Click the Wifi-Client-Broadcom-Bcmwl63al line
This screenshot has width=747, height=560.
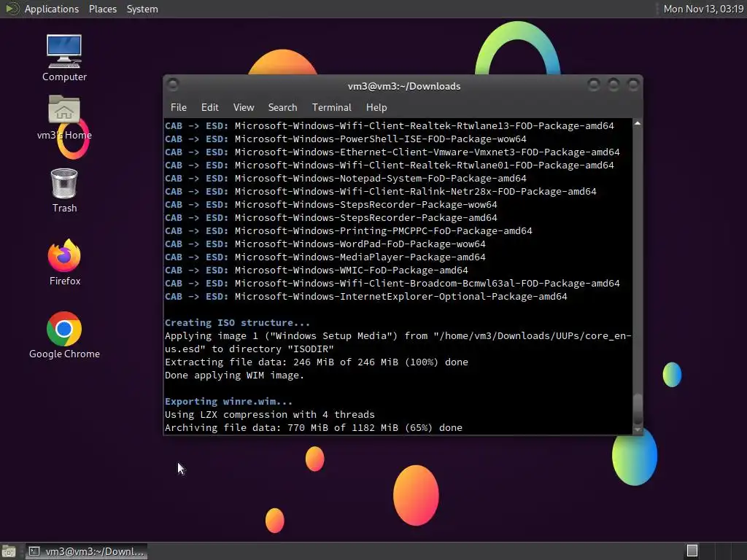click(392, 284)
